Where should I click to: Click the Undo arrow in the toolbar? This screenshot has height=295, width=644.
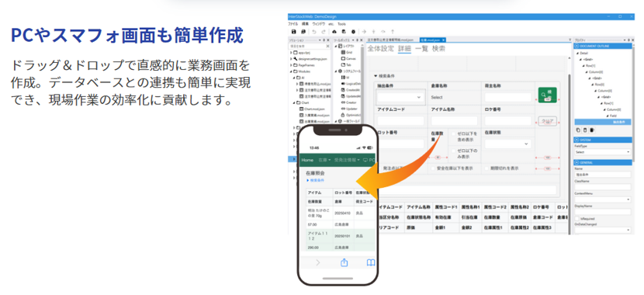313,31
